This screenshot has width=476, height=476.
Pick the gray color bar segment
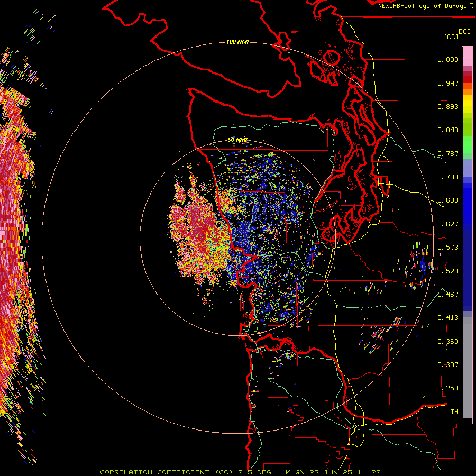[467, 368]
